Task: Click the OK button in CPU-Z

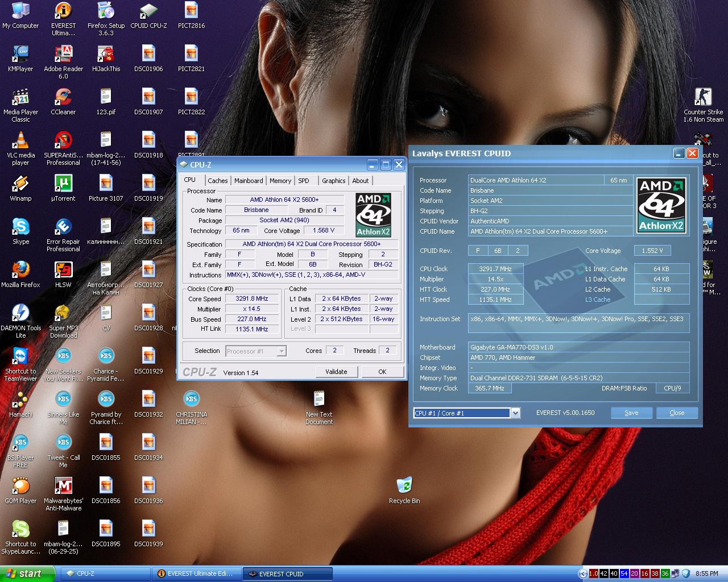Action: pyautogui.click(x=382, y=372)
